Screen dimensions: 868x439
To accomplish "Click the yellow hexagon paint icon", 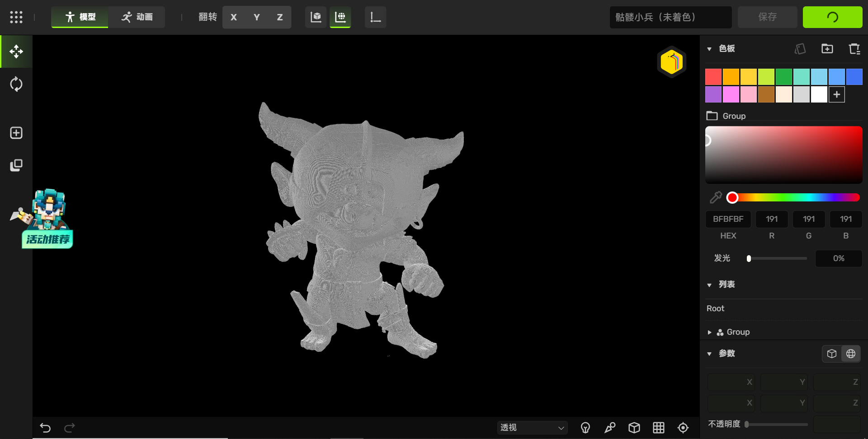I will [672, 62].
